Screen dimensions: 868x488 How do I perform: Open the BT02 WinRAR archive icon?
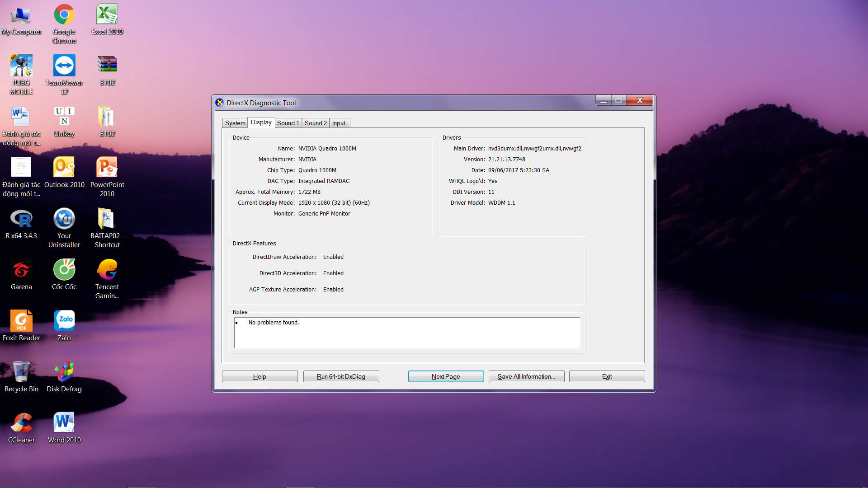107,70
